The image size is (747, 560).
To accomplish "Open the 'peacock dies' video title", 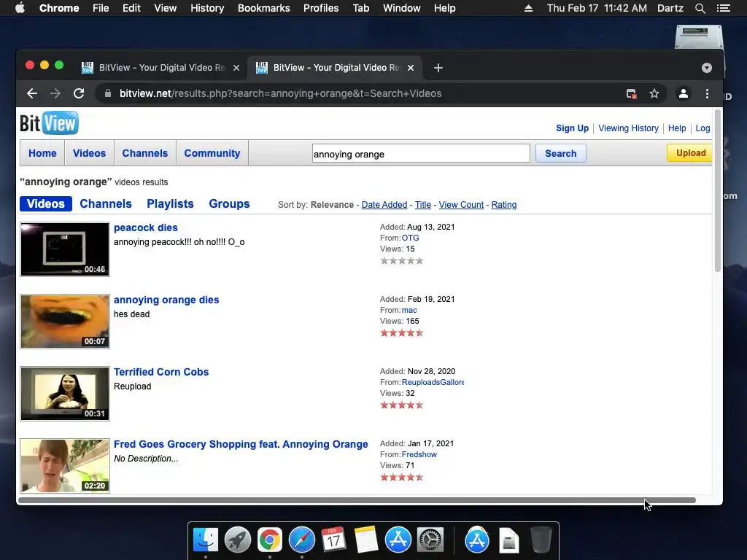I will (x=146, y=227).
